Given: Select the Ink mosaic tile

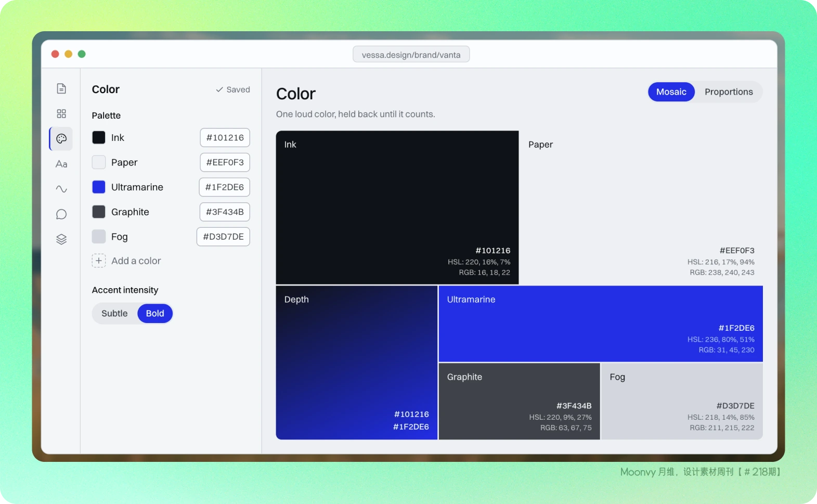Looking at the screenshot, I should coord(397,208).
